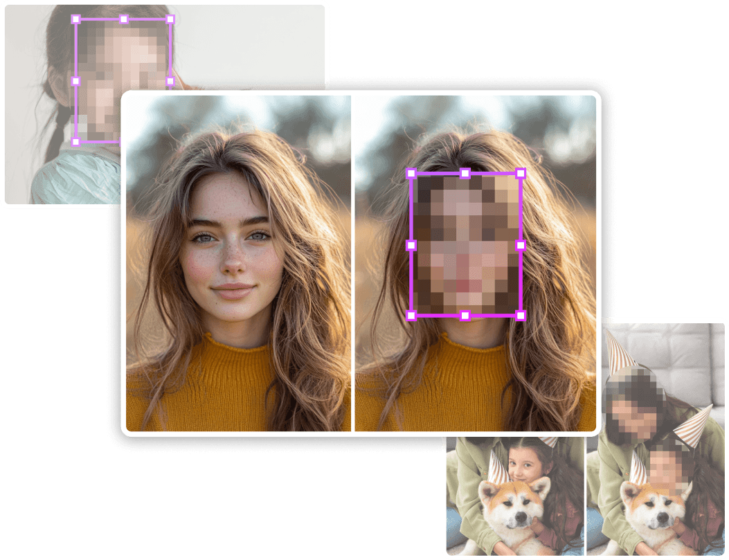Screen dimensions: 729x560
Task: Open the unblurred birthday photo with the dog
Action: point(514,495)
